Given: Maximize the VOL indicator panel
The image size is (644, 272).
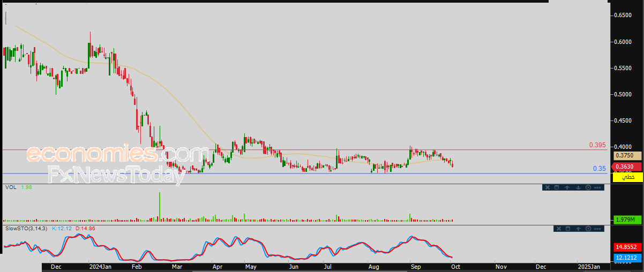Looking at the screenshot, I should pyautogui.click(x=557, y=187).
